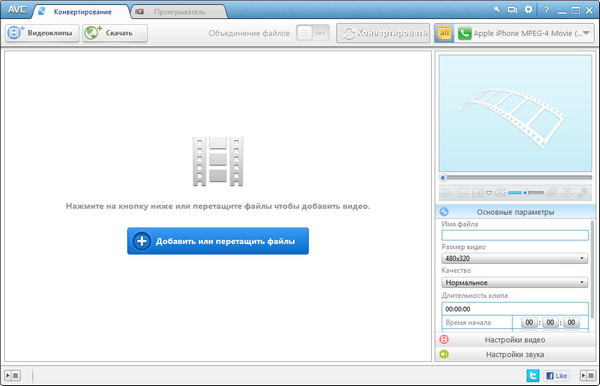Open the Качество Нормальное dropdown
This screenshot has width=600, height=386.
pyautogui.click(x=515, y=282)
